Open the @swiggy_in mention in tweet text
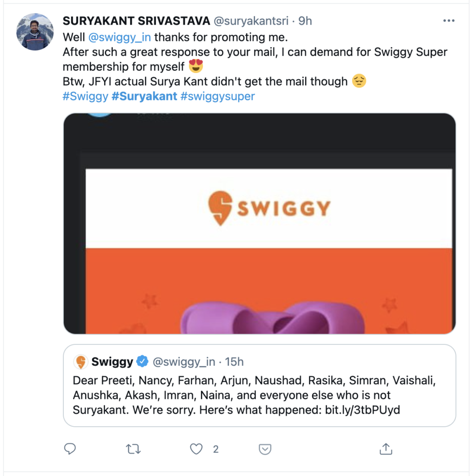This screenshot has width=475, height=476. click(x=120, y=37)
